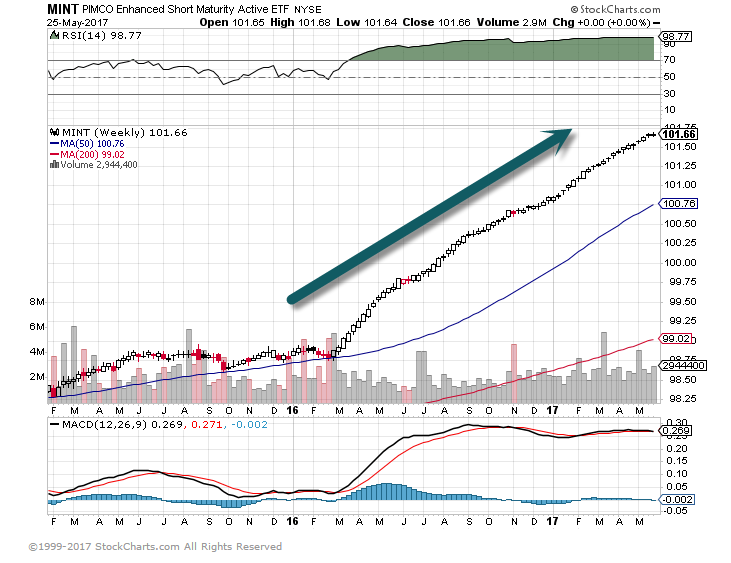Click the Low 101.64 value
Viewport: 731px width, 563px height.
coord(367,22)
